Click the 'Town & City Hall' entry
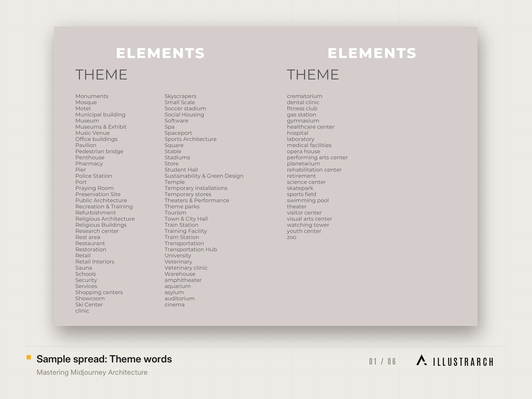The width and height of the screenshot is (532, 399). (x=186, y=219)
